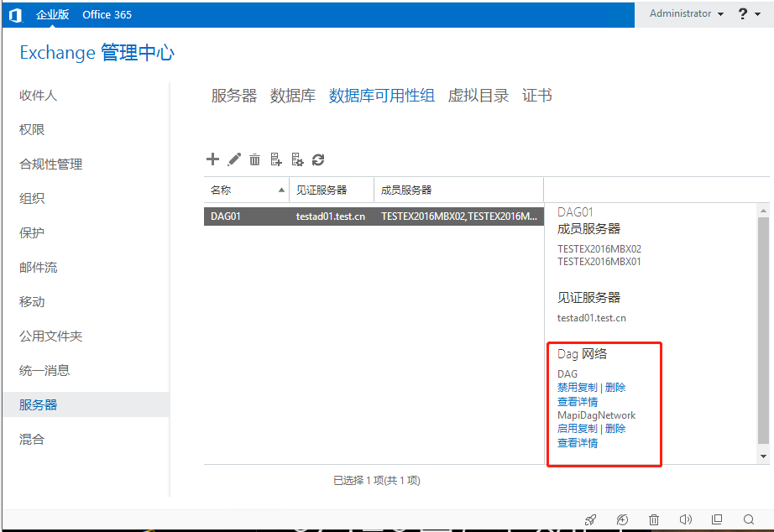Image resolution: width=774 pixels, height=532 pixels.
Task: Open the help question mark menu
Action: point(748,13)
